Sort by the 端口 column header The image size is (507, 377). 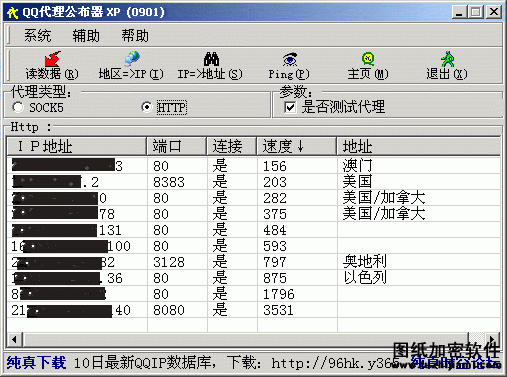[x=177, y=146]
